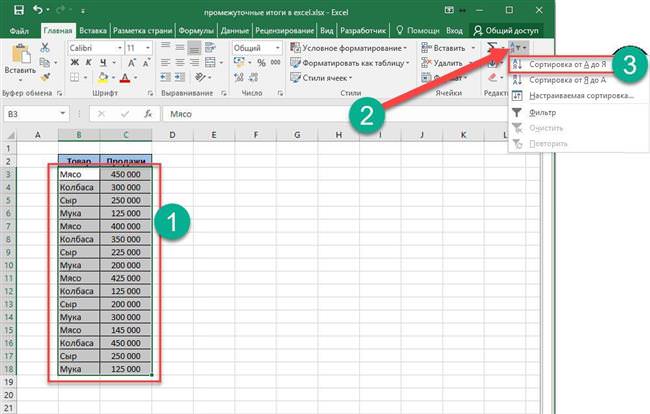Choose Сортировка от А до Я
The image size is (650, 414).
click(x=560, y=65)
